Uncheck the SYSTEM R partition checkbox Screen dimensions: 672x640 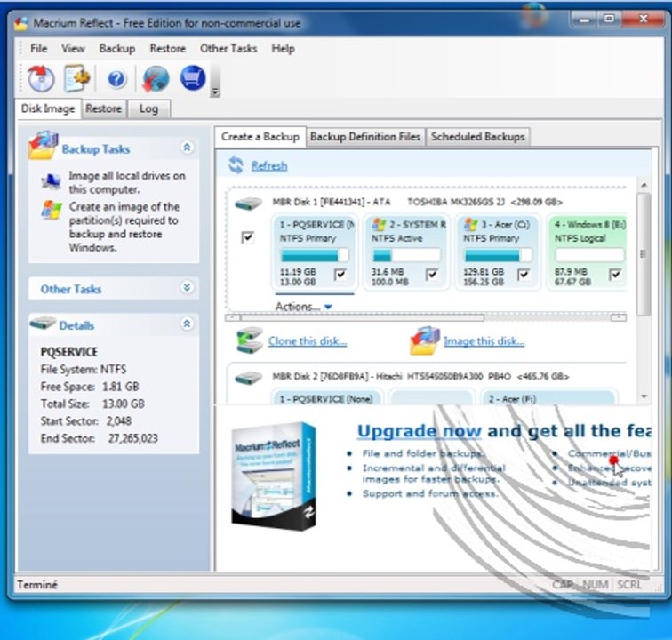pos(432,275)
